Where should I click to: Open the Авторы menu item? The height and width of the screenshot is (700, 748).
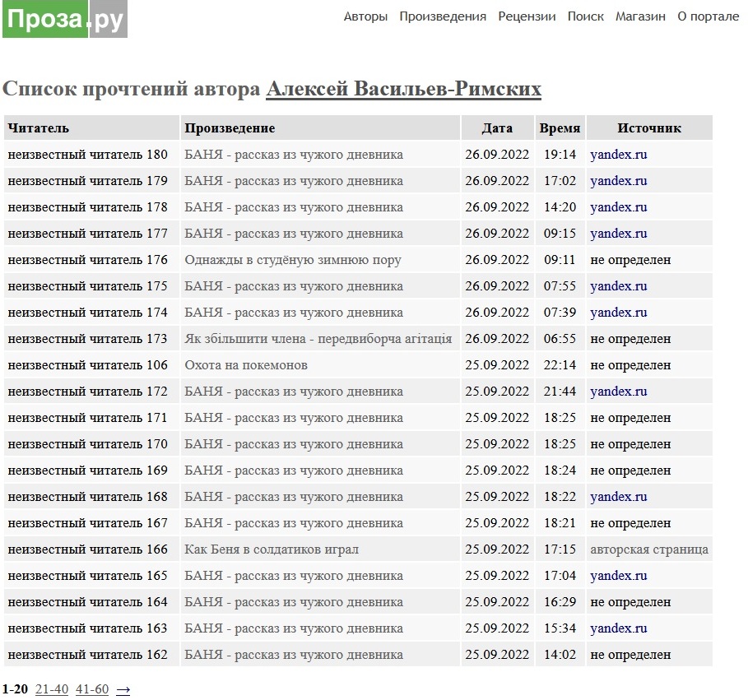tap(365, 16)
